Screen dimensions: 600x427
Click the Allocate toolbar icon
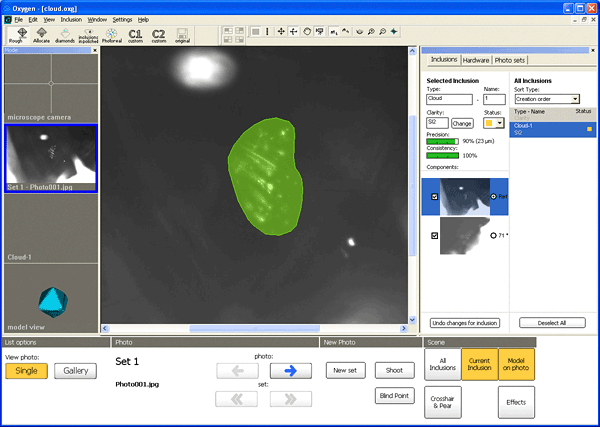pyautogui.click(x=44, y=35)
